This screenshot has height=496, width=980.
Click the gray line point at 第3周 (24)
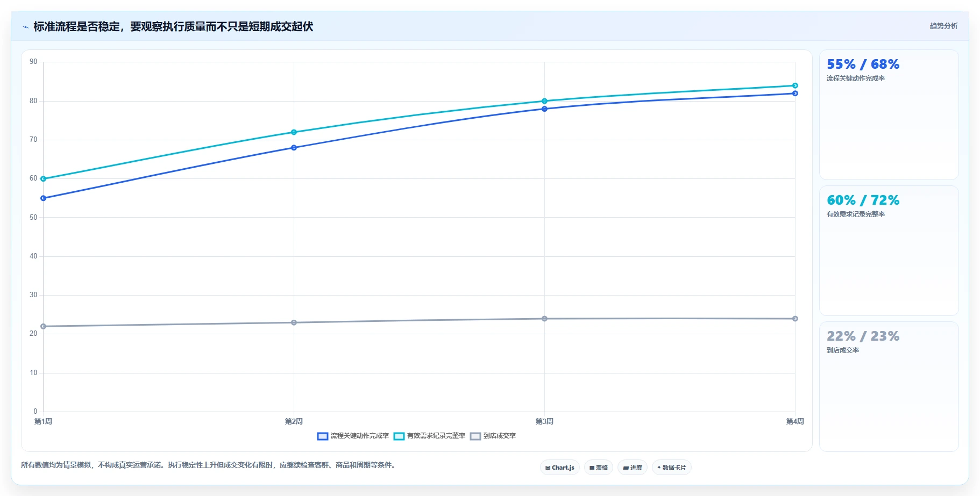click(x=544, y=319)
